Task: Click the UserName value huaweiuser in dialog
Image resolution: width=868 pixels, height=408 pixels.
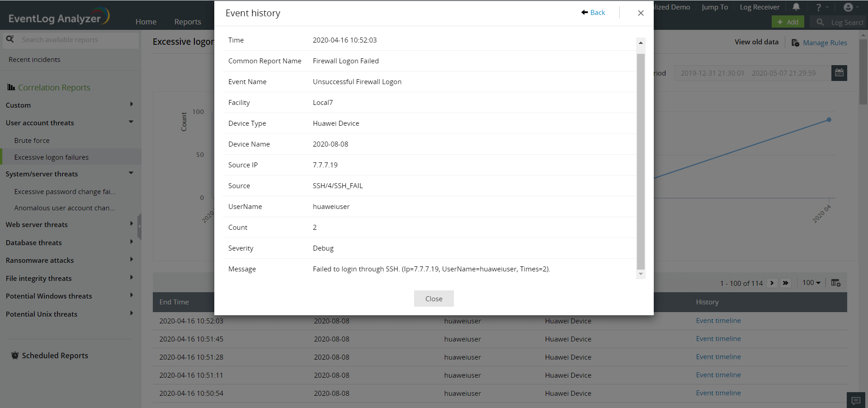Action: tap(331, 207)
